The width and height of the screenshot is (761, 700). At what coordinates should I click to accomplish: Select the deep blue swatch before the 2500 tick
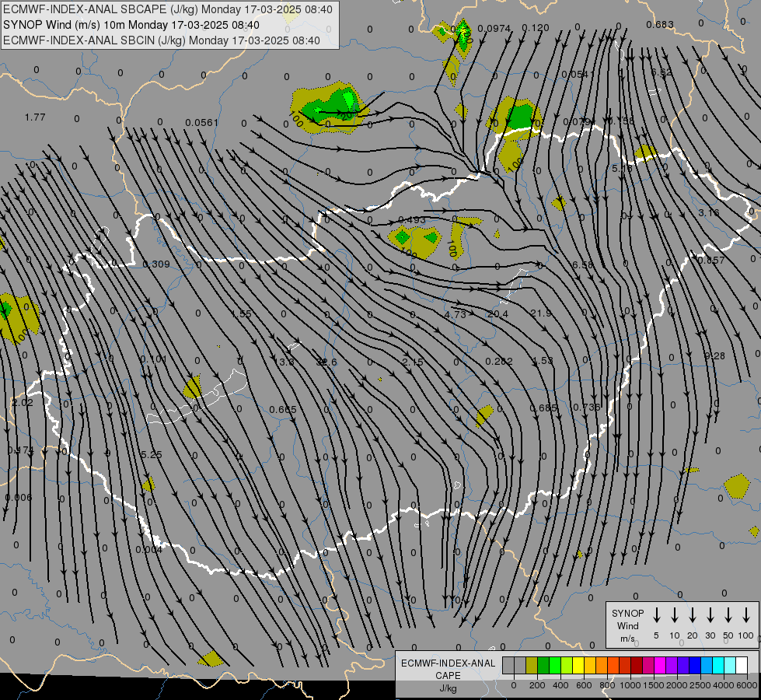694,666
